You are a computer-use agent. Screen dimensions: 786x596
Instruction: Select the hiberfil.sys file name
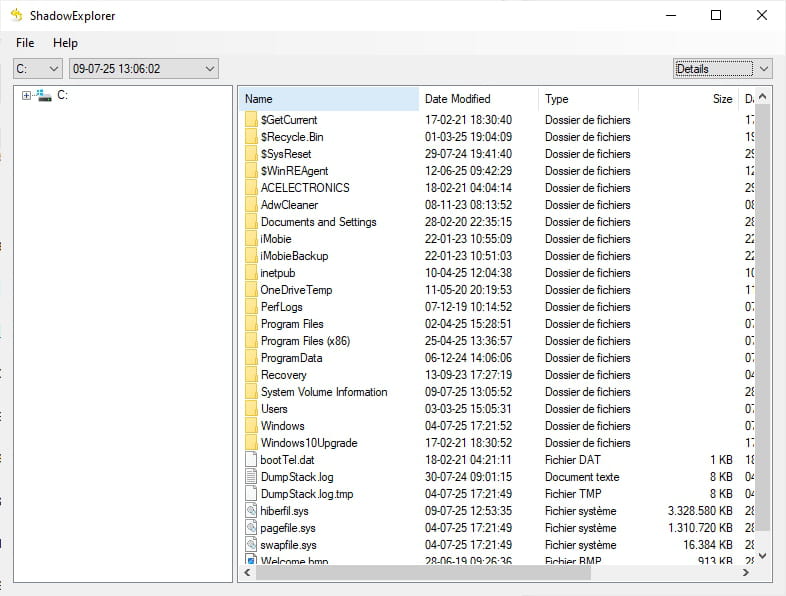coord(284,511)
